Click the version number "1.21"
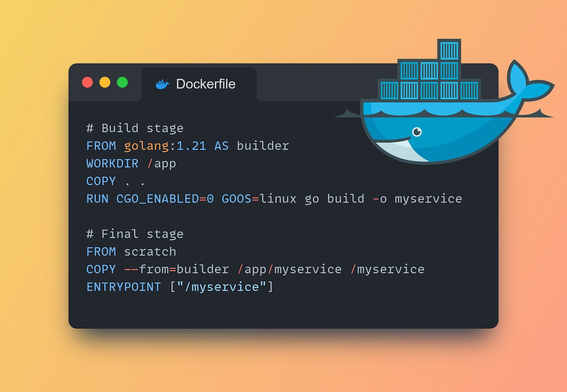 [x=191, y=146]
